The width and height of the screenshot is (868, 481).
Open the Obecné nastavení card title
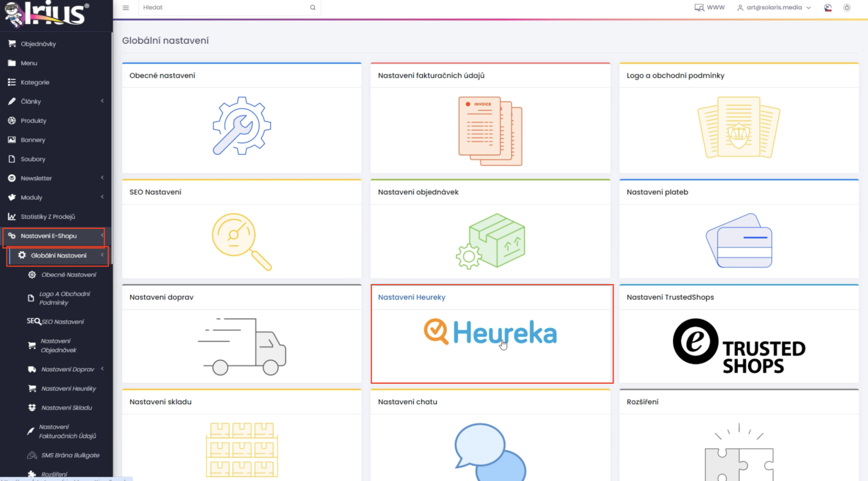pos(162,75)
